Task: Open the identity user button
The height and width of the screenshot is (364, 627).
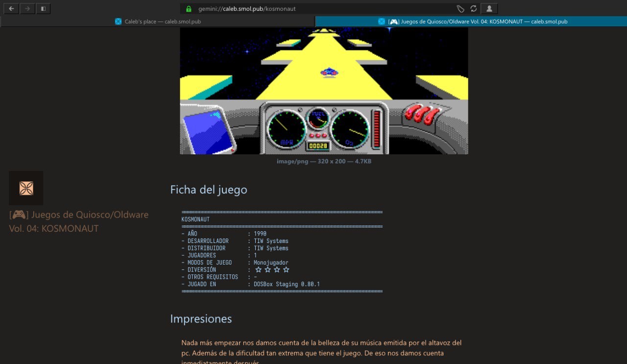Action: point(489,9)
